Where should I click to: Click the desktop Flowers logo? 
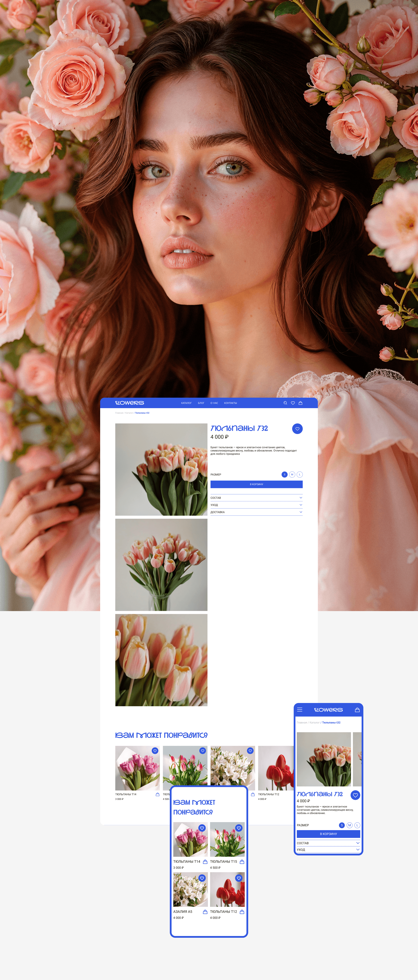tap(129, 403)
